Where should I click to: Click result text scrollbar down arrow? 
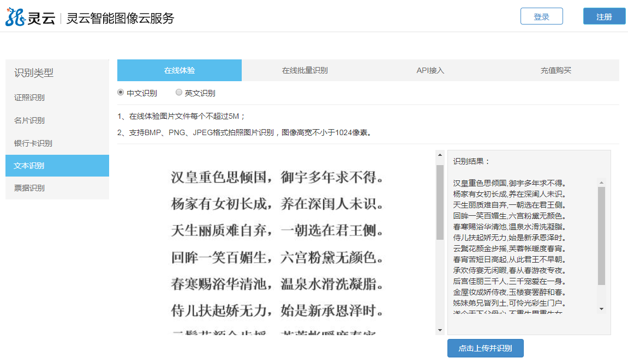click(x=601, y=308)
